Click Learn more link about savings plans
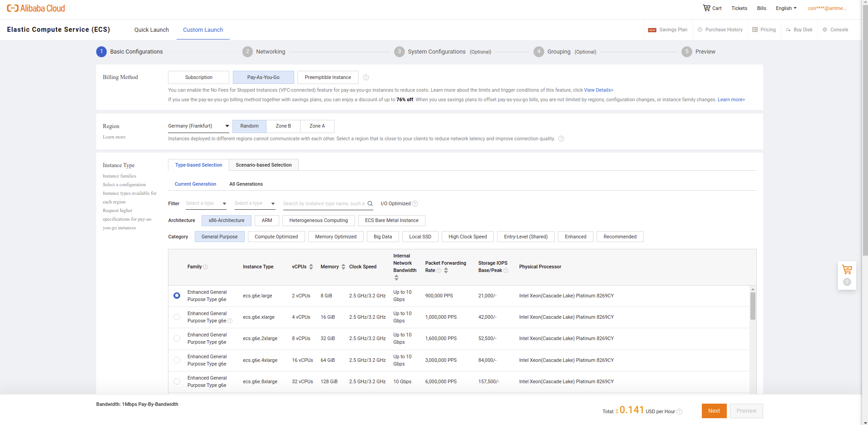868x425 pixels. [x=731, y=100]
